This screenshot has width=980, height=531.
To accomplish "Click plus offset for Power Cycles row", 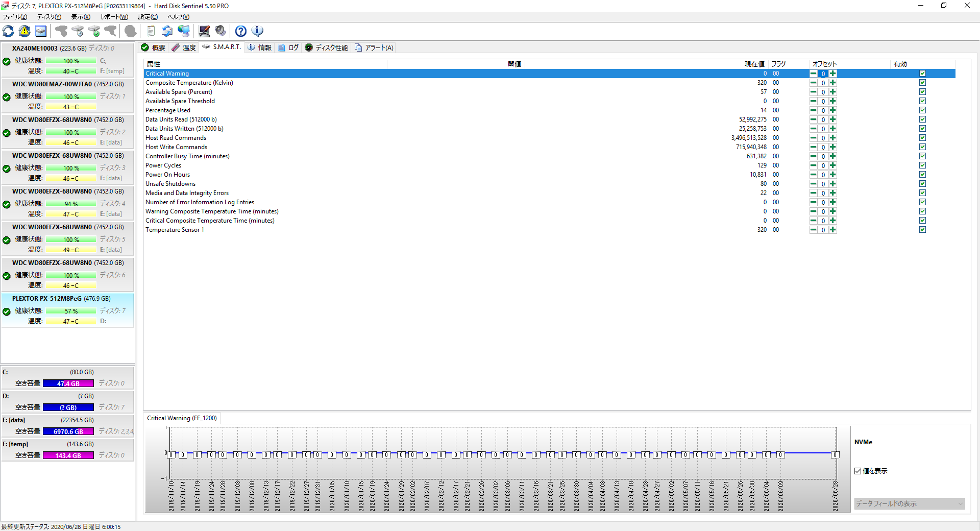I will pos(833,165).
